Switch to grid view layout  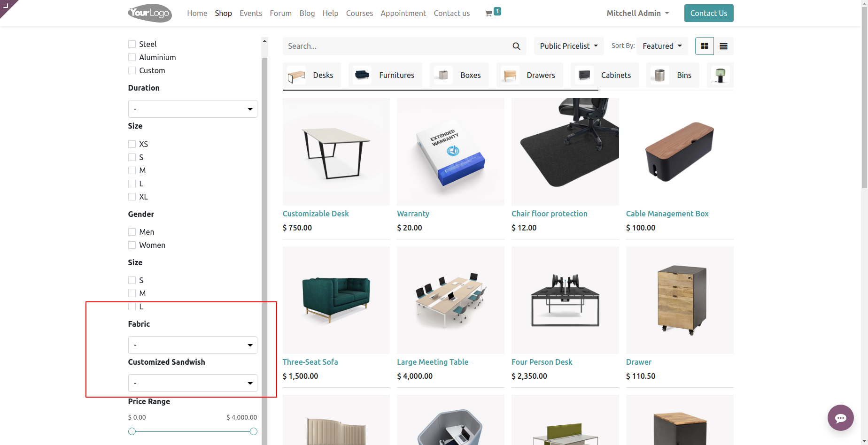tap(705, 46)
